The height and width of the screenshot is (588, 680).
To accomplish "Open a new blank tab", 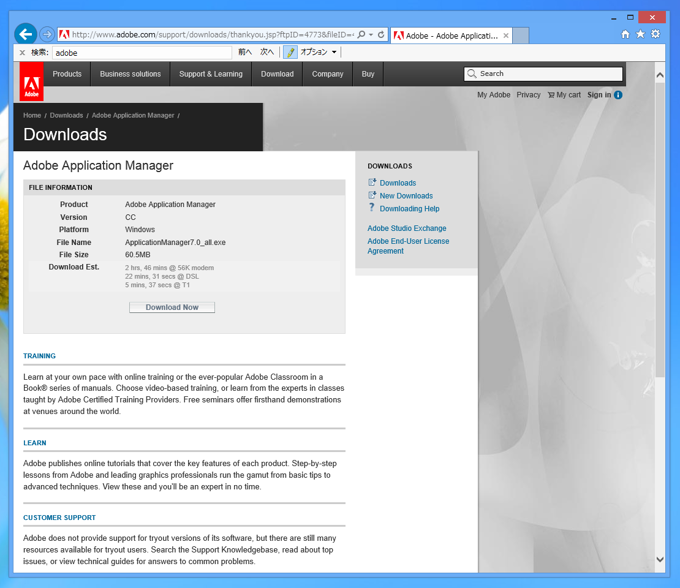I will click(x=520, y=36).
